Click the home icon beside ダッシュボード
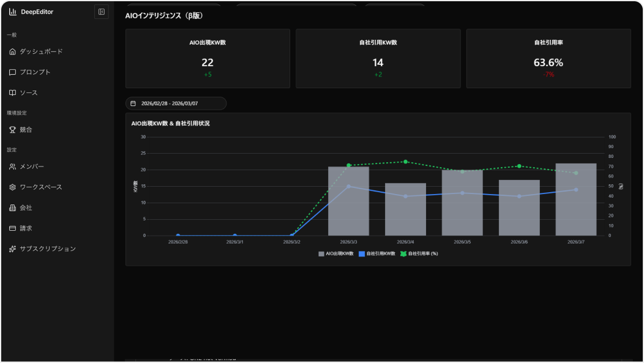 coord(13,51)
